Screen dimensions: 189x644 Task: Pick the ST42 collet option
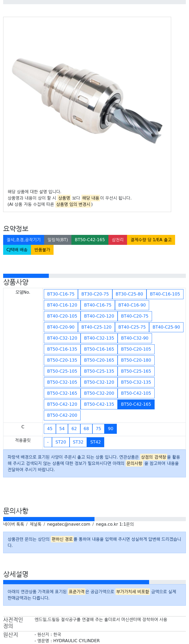(96, 442)
